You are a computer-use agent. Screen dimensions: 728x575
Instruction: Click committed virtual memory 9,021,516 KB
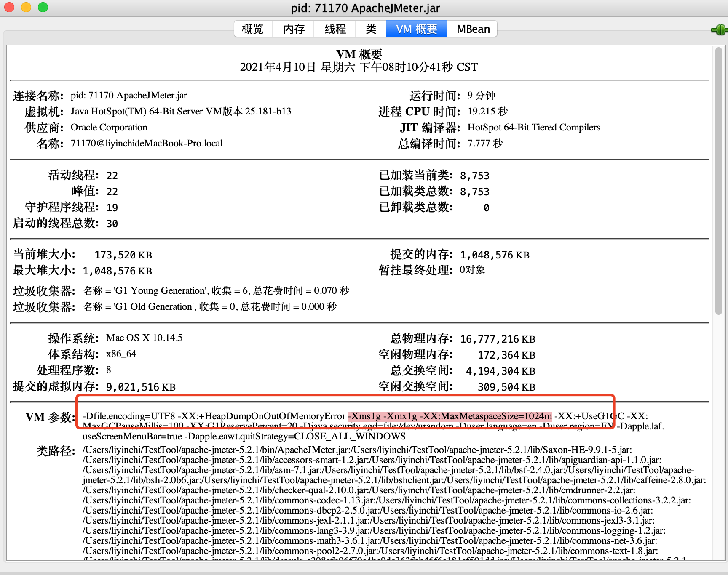141,387
